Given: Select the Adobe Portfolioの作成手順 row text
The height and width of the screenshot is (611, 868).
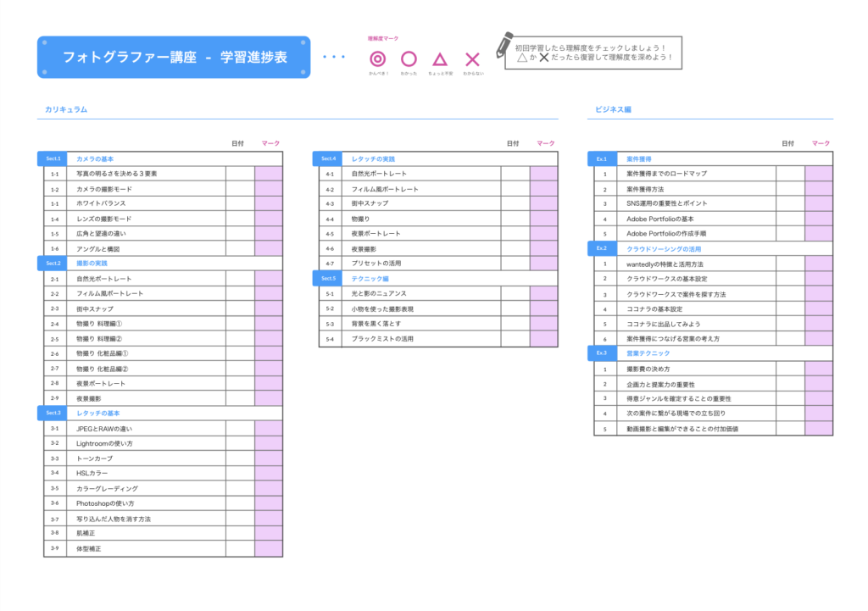Looking at the screenshot, I should [666, 234].
